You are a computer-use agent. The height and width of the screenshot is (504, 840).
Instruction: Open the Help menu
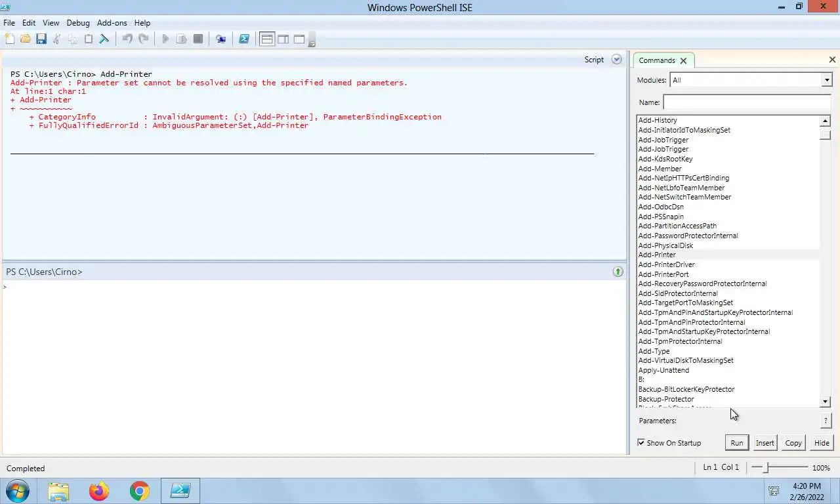[142, 22]
